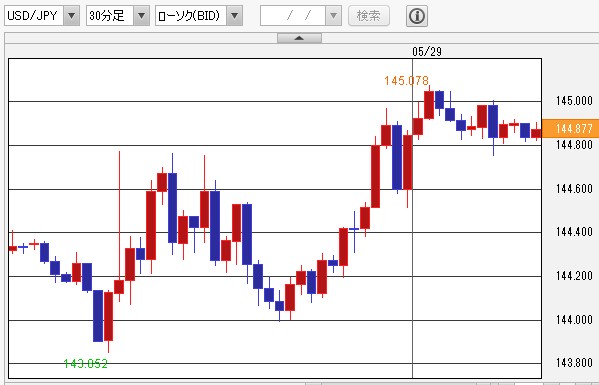The width and height of the screenshot is (599, 385).
Task: Open the ローソク(BID) chart type dropdown
Action: pos(199,16)
